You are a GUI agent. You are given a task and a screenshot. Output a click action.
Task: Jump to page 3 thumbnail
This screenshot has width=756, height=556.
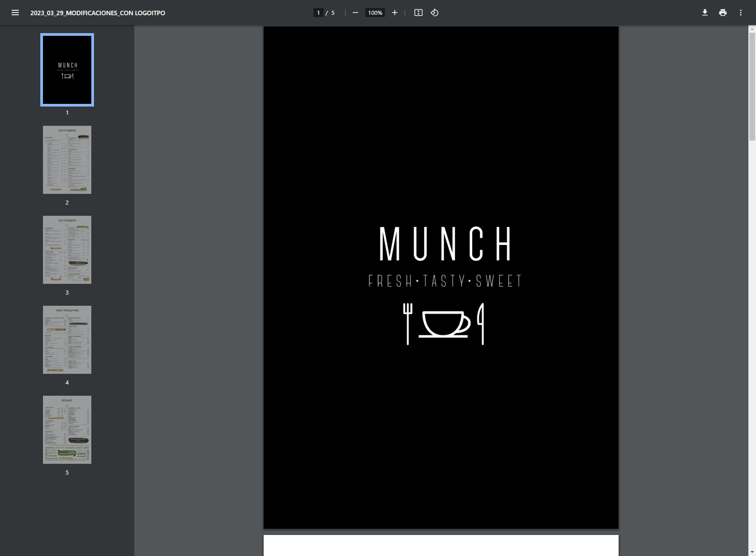pyautogui.click(x=67, y=250)
